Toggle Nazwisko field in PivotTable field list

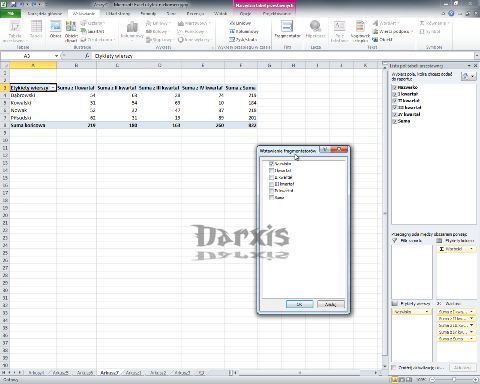(x=395, y=87)
